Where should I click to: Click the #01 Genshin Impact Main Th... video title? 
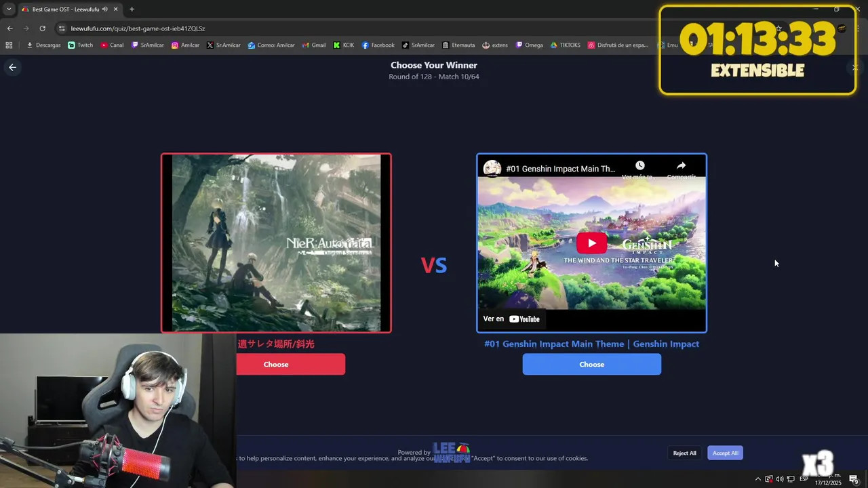pos(561,169)
